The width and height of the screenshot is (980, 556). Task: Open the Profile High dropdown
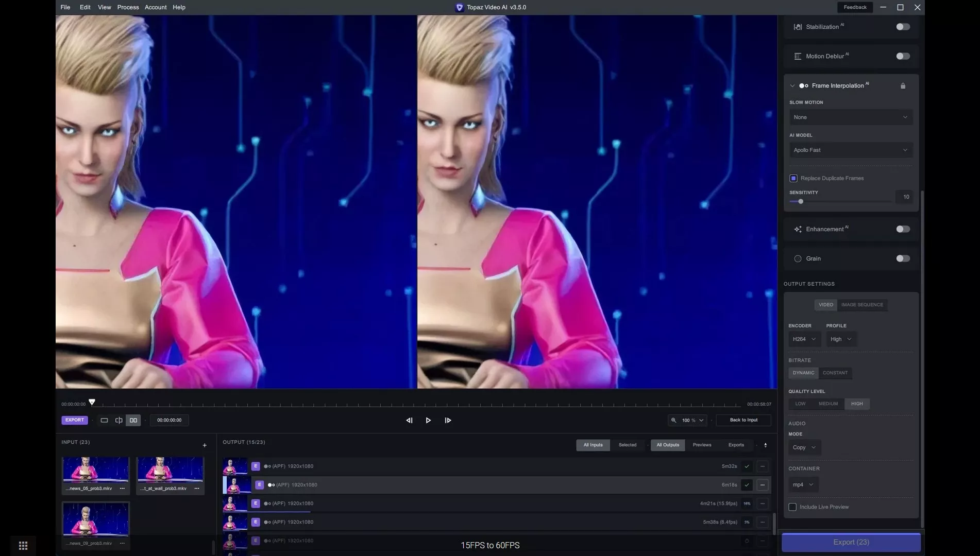[x=841, y=339]
